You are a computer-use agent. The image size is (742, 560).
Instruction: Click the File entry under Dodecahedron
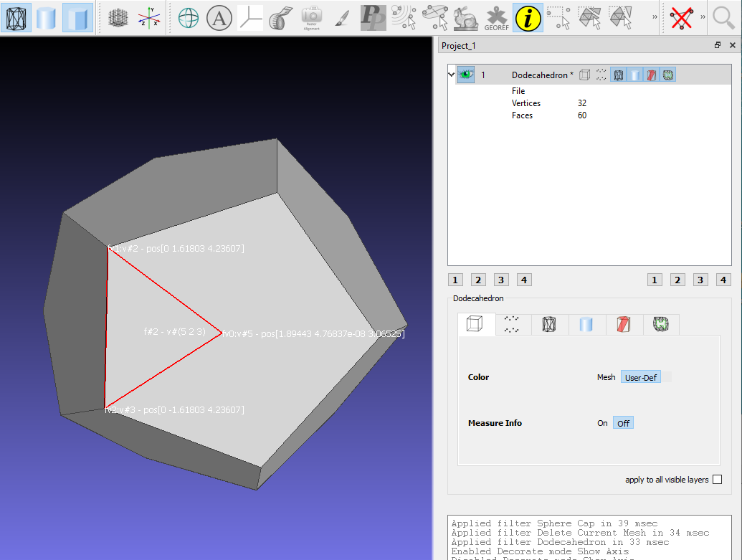[x=518, y=91]
